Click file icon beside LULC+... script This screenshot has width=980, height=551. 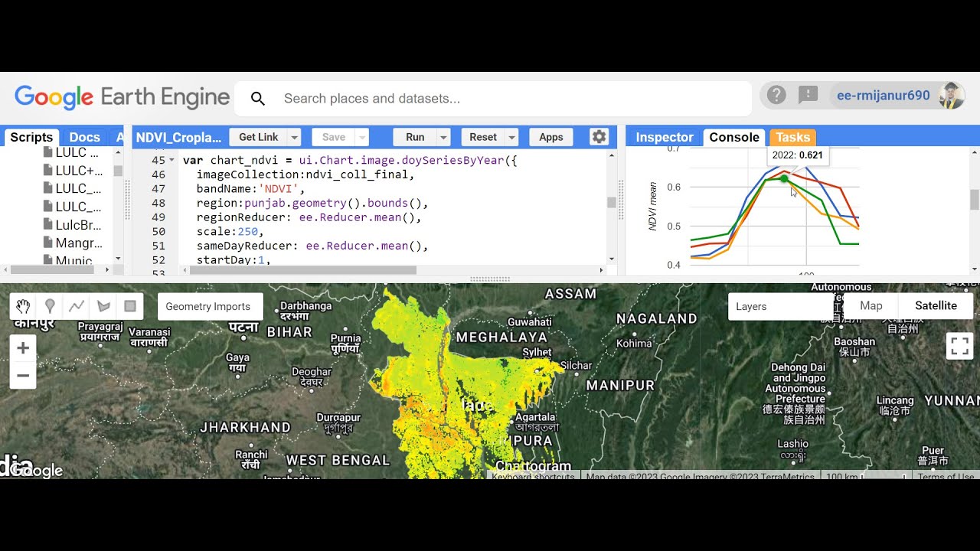point(48,171)
